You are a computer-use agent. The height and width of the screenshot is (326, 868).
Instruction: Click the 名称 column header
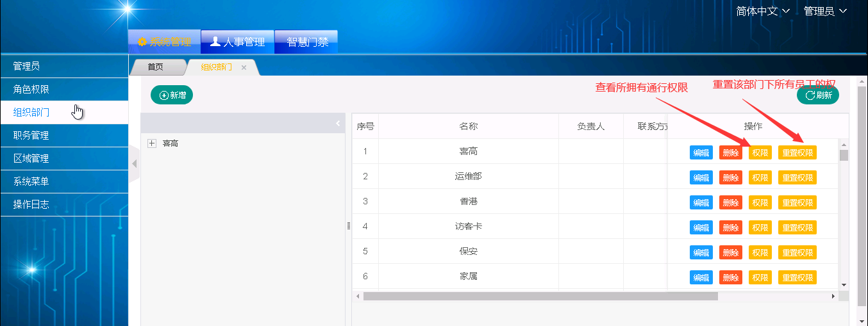coord(469,126)
